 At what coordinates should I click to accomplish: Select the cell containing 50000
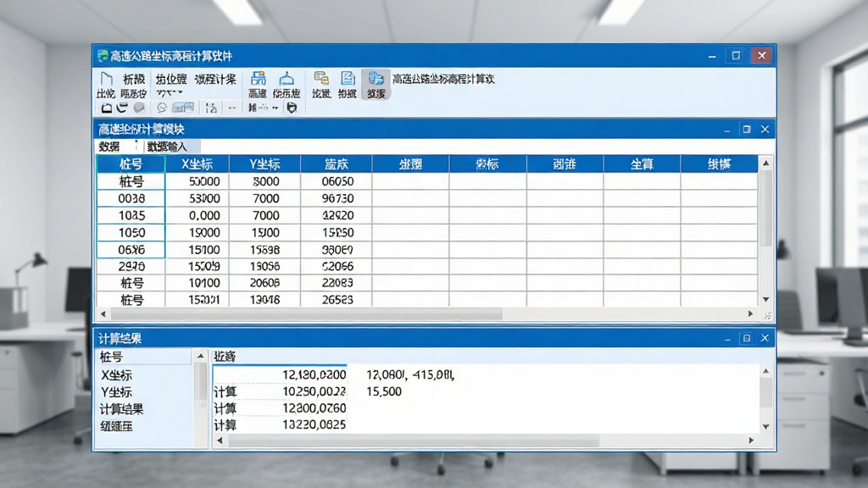tap(197, 181)
